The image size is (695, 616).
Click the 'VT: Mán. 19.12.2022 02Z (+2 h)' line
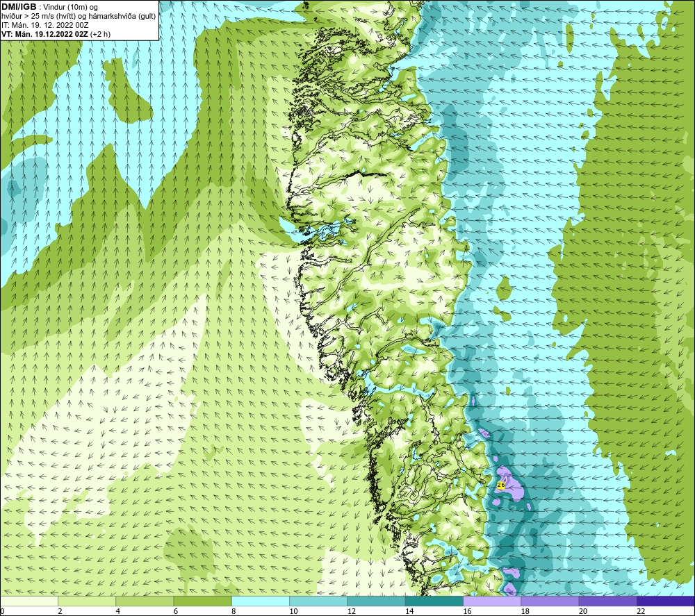[x=56, y=34]
